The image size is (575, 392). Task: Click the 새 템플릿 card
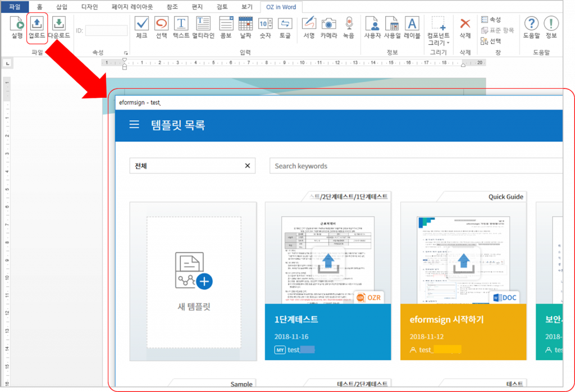[194, 281]
